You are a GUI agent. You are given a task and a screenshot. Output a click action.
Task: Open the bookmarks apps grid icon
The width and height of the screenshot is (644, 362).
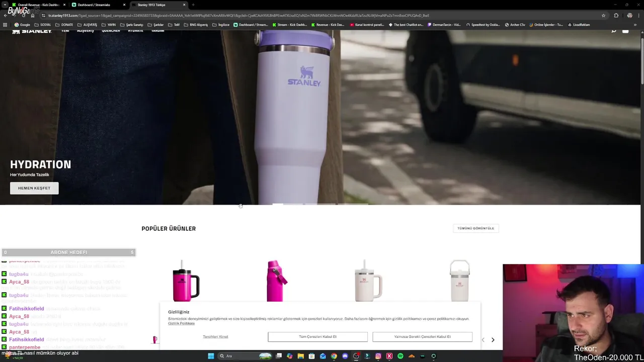coord(6,25)
